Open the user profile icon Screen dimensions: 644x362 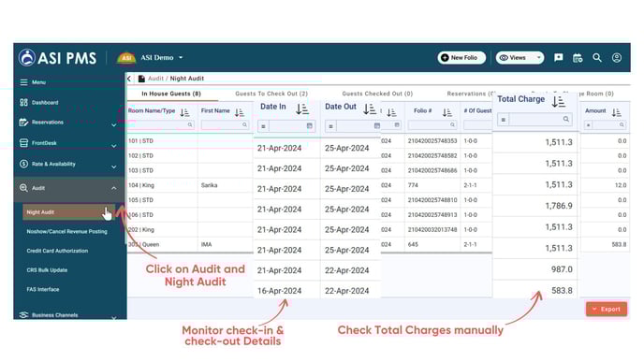click(617, 58)
